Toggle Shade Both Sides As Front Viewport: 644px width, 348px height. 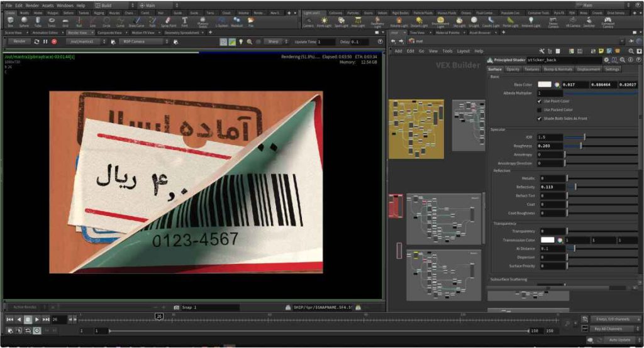click(539, 119)
